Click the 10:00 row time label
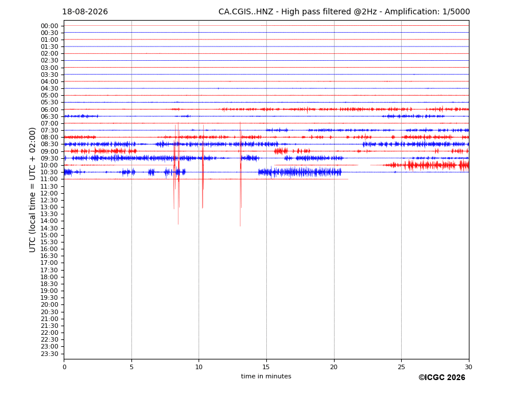 point(49,166)
